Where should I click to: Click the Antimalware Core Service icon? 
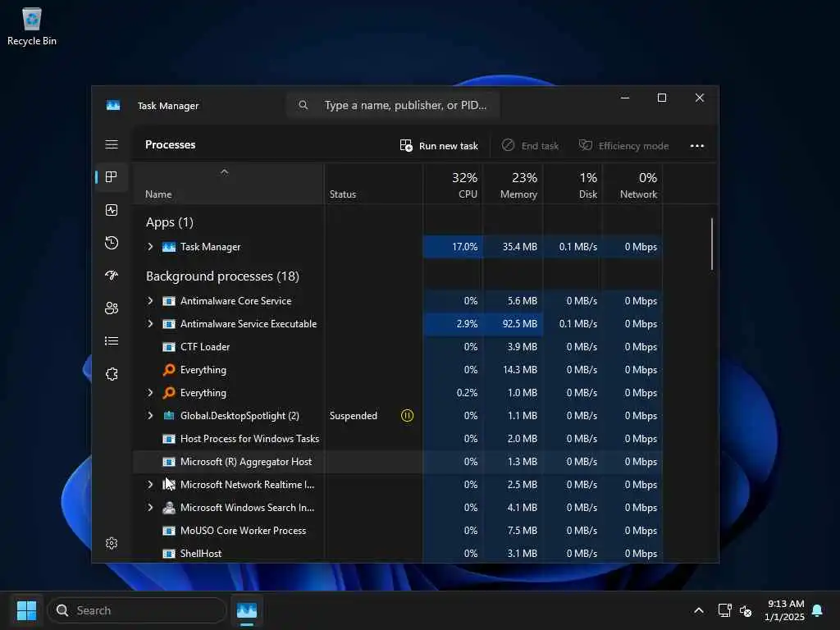pos(169,301)
